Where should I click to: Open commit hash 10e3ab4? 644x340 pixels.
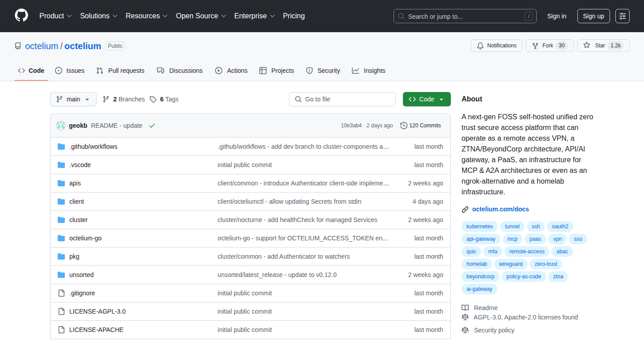point(351,126)
